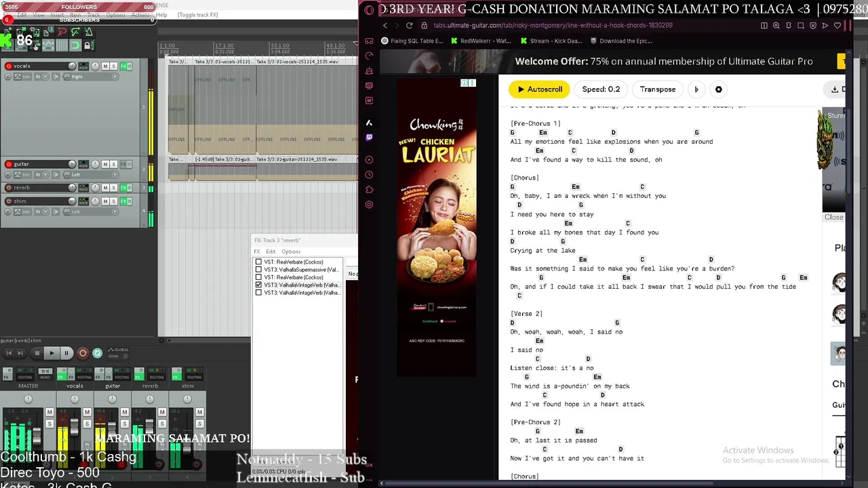This screenshot has height=488, width=868.
Task: Arm the shim track for recording
Action: click(9, 201)
